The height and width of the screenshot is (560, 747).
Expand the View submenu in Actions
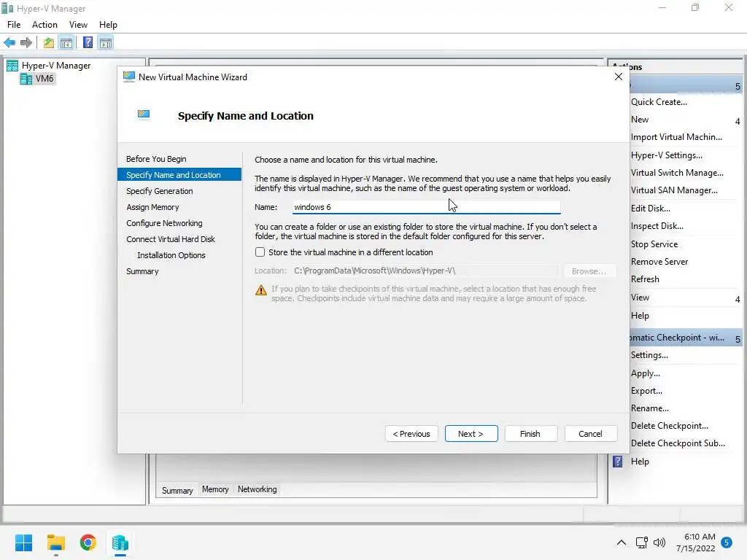click(x=737, y=299)
